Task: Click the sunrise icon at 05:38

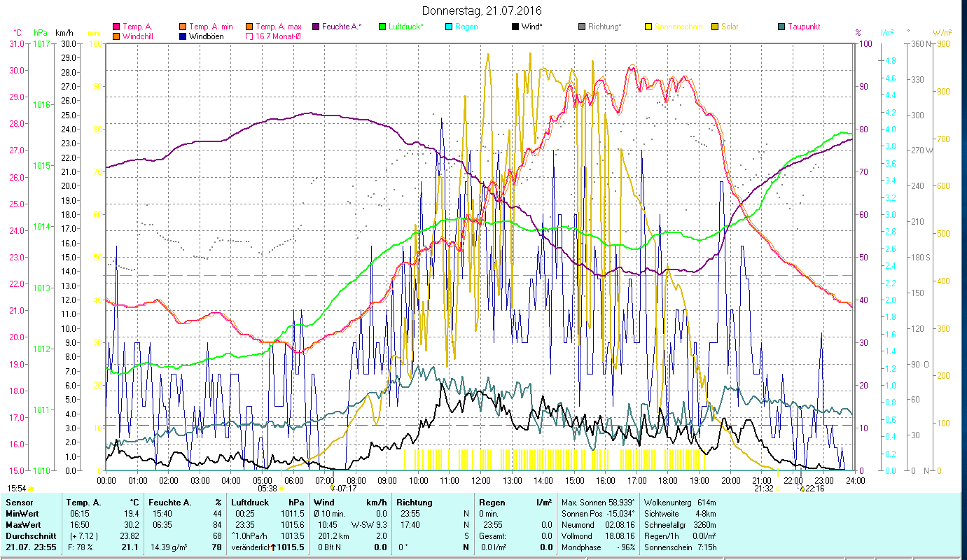Action: pos(282,489)
